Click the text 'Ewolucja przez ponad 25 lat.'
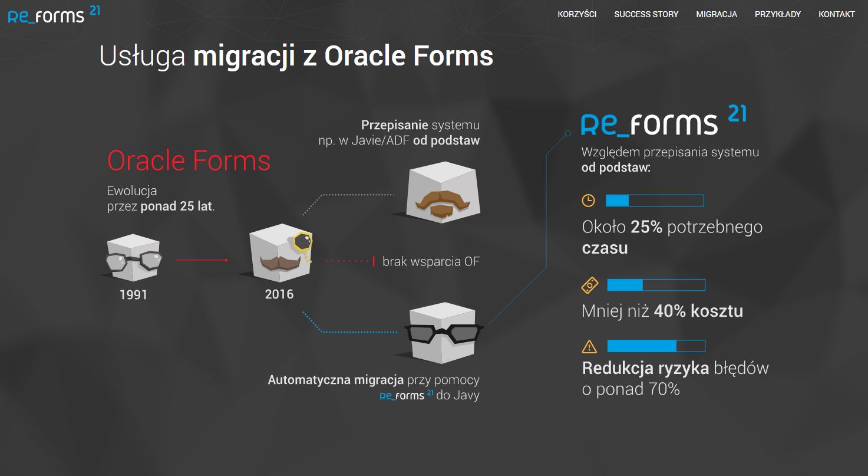The image size is (868, 476). pos(161,199)
